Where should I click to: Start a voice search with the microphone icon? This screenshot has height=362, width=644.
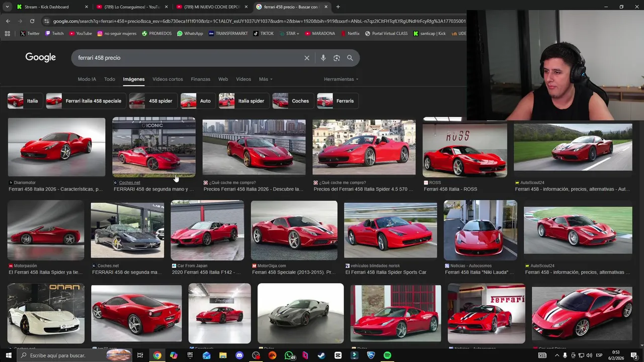coord(323,58)
